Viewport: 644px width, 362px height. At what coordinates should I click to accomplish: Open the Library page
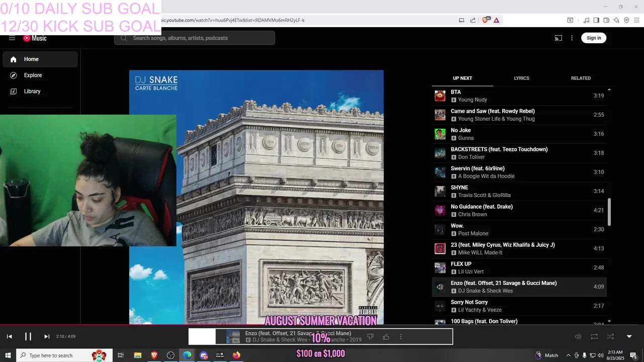[x=40, y=92]
